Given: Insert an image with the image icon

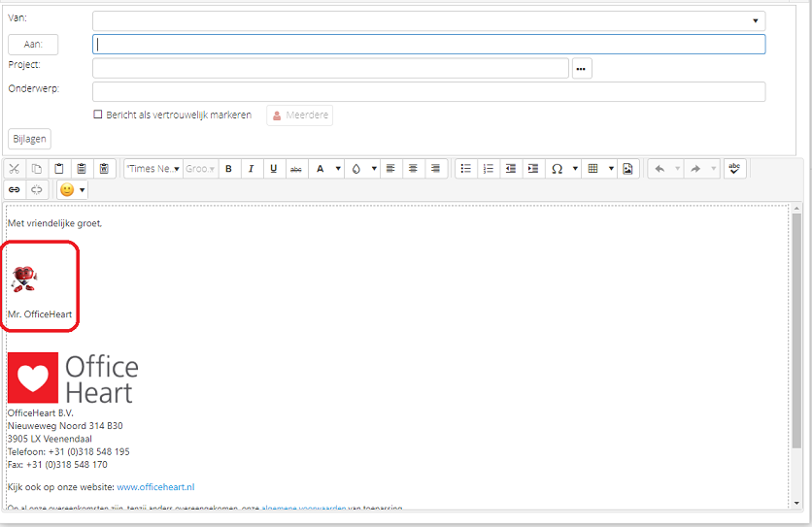Looking at the screenshot, I should (x=627, y=169).
